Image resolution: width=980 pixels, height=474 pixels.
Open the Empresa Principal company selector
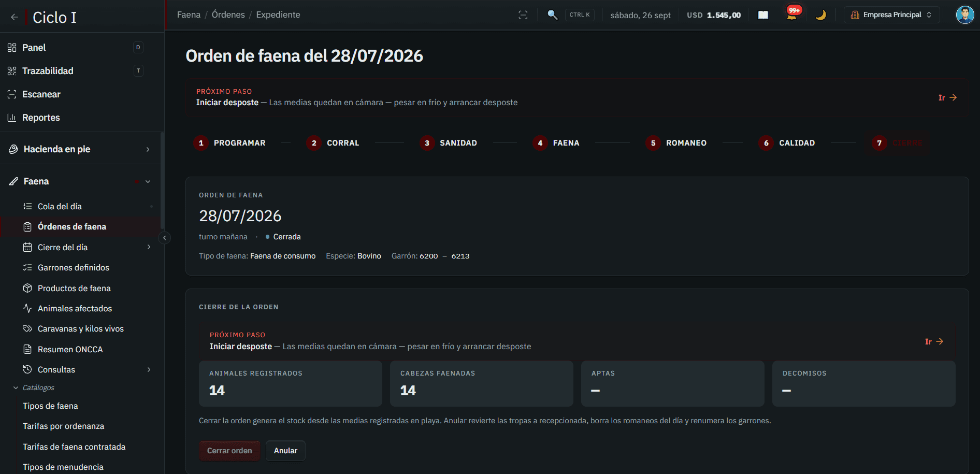(891, 15)
